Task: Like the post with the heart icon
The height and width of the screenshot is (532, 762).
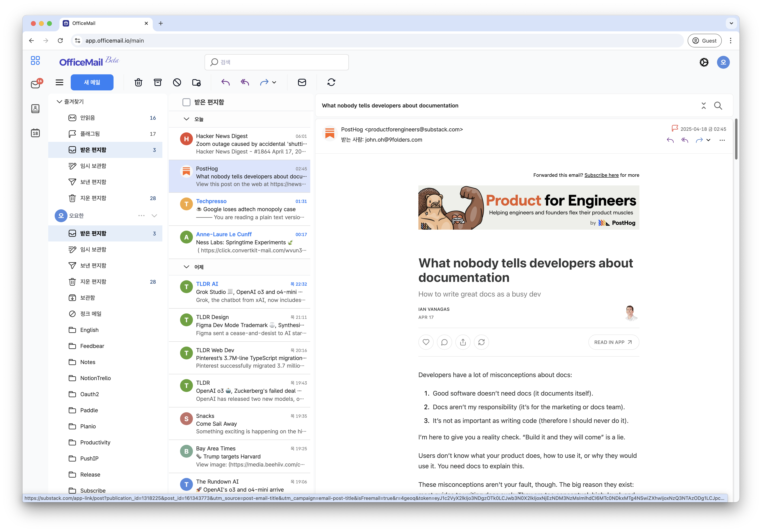Action: pos(426,342)
